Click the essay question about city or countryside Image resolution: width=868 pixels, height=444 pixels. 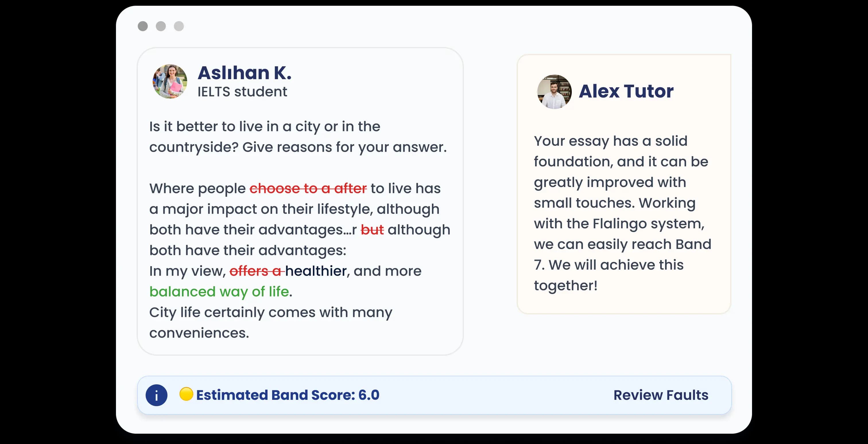click(298, 137)
